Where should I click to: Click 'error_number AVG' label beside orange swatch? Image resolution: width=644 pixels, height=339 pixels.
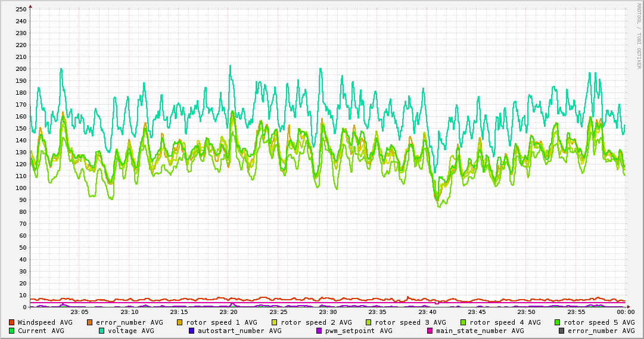[129, 323]
